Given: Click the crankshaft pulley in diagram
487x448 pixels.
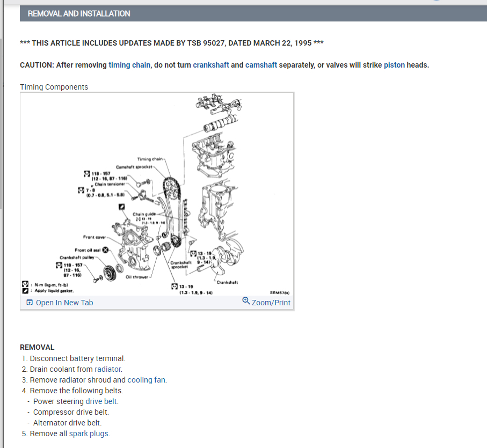Looking at the screenshot, I should pos(110,274).
